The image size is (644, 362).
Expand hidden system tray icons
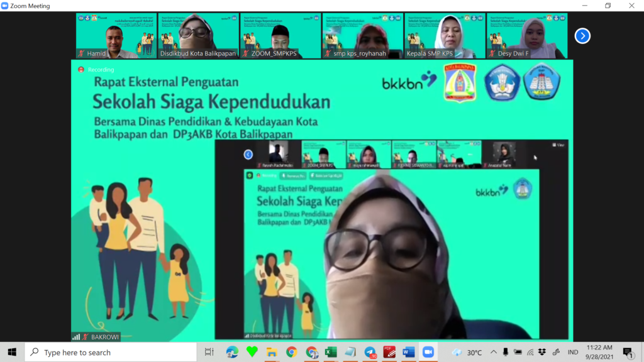pos(493,352)
